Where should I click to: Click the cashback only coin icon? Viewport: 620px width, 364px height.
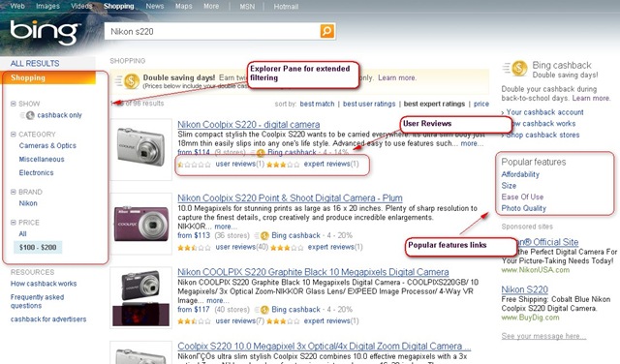point(30,115)
